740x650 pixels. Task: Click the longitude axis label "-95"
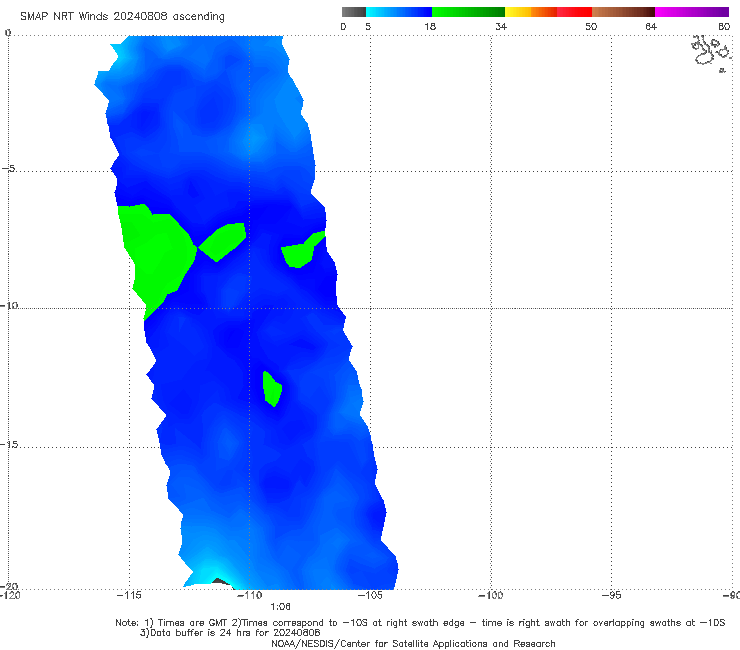click(x=611, y=595)
